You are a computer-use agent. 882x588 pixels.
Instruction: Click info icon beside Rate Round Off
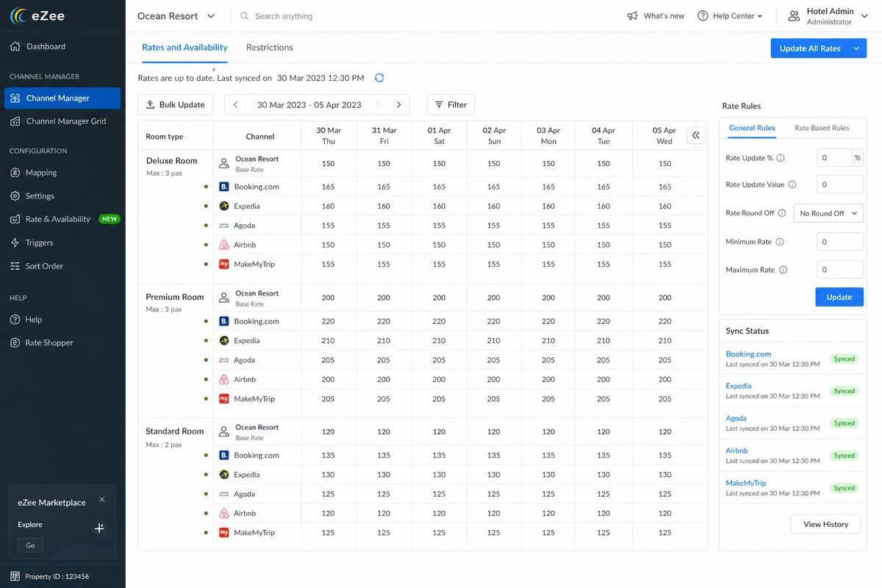pyautogui.click(x=782, y=213)
